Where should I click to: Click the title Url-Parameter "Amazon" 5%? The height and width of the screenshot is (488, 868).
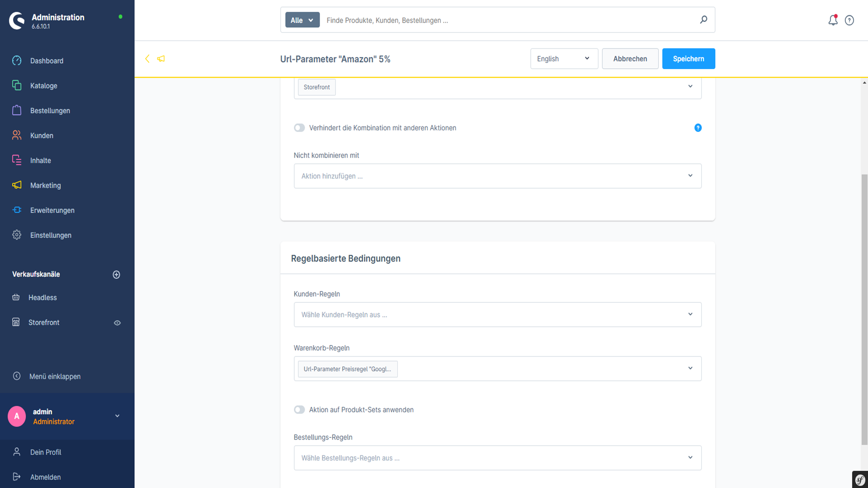335,59
